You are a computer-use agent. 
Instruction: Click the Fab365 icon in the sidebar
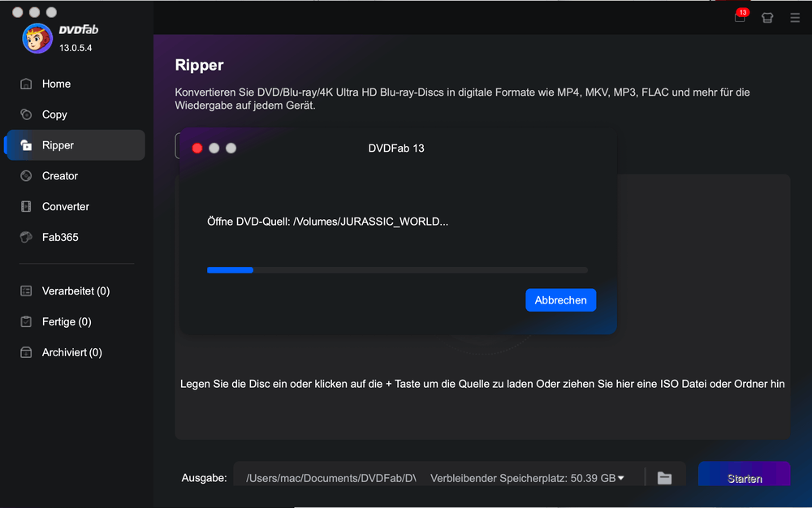tap(26, 237)
